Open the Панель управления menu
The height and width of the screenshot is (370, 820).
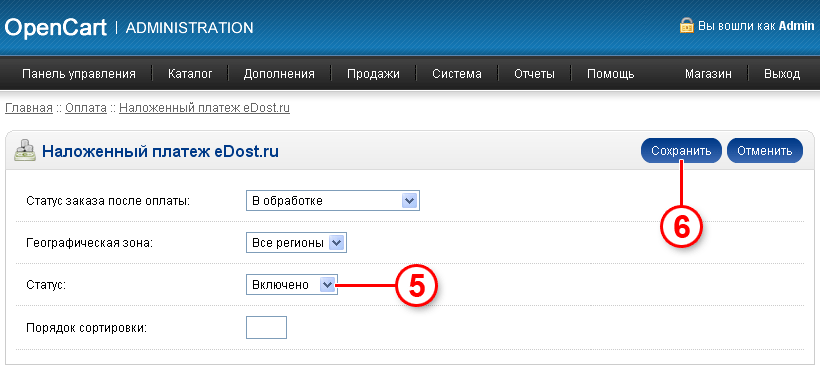point(79,74)
